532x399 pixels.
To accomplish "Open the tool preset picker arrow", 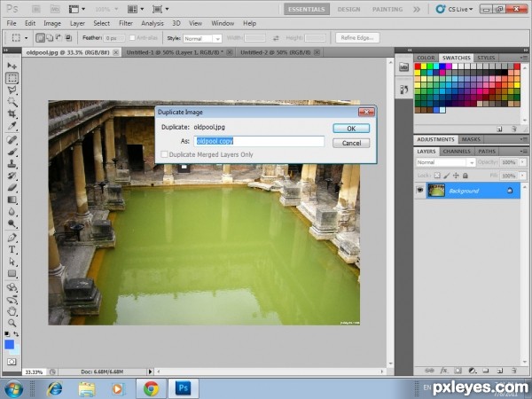I will 26,37.
